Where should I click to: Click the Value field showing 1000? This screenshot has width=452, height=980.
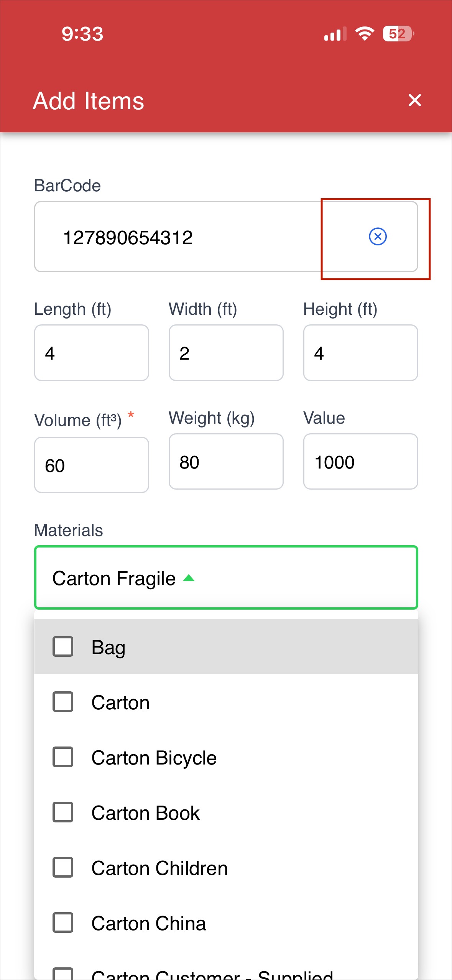(360, 462)
